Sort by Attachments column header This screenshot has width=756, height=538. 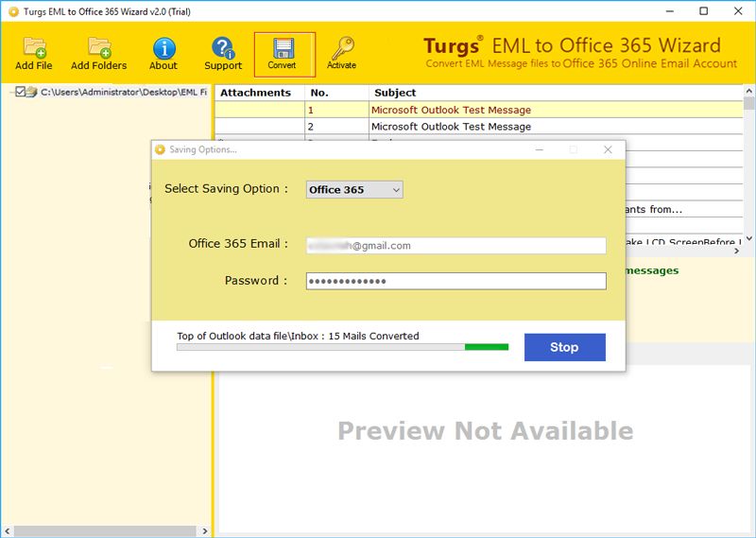[260, 93]
